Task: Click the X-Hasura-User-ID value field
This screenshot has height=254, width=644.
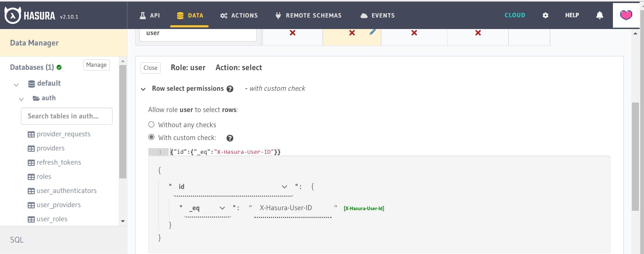Action: [293, 208]
